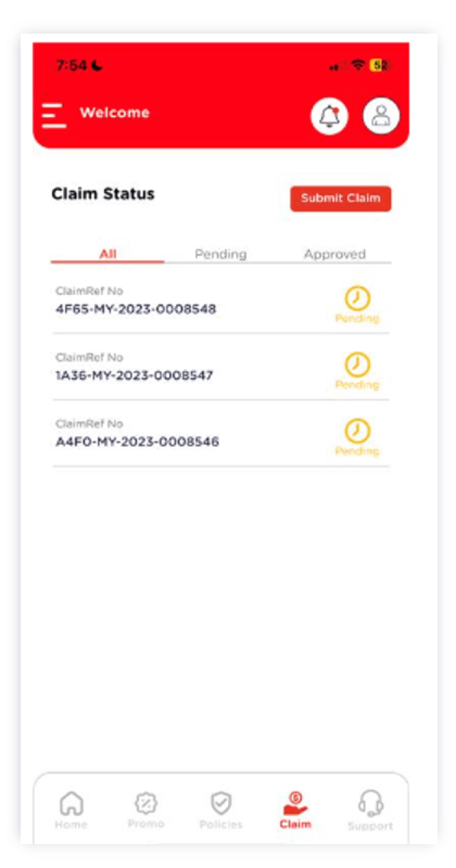
Task: Open the Promo section icon
Action: pyautogui.click(x=146, y=801)
